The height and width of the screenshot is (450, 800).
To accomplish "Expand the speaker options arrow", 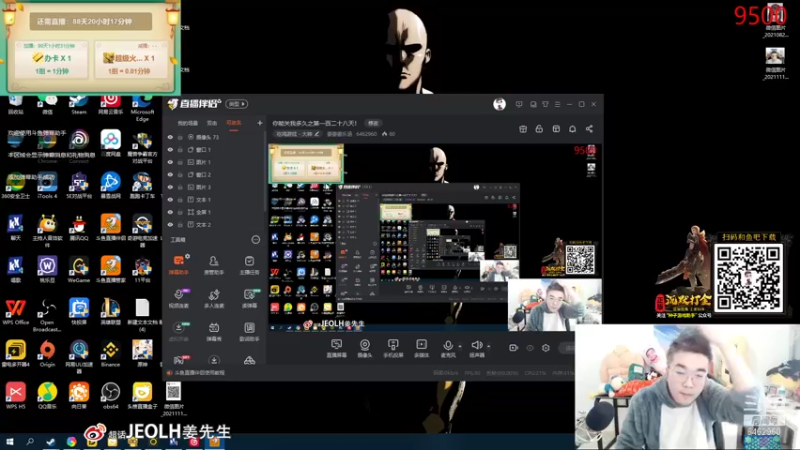I will coord(489,346).
